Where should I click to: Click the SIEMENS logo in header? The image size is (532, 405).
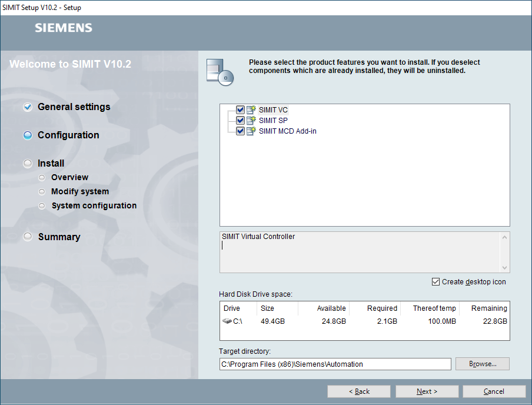(x=64, y=28)
